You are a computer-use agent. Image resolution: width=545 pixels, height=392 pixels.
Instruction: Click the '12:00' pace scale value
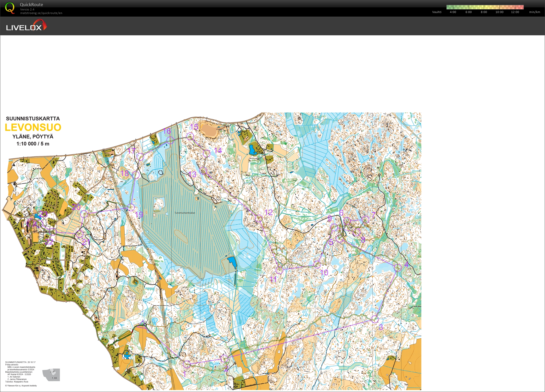click(515, 12)
